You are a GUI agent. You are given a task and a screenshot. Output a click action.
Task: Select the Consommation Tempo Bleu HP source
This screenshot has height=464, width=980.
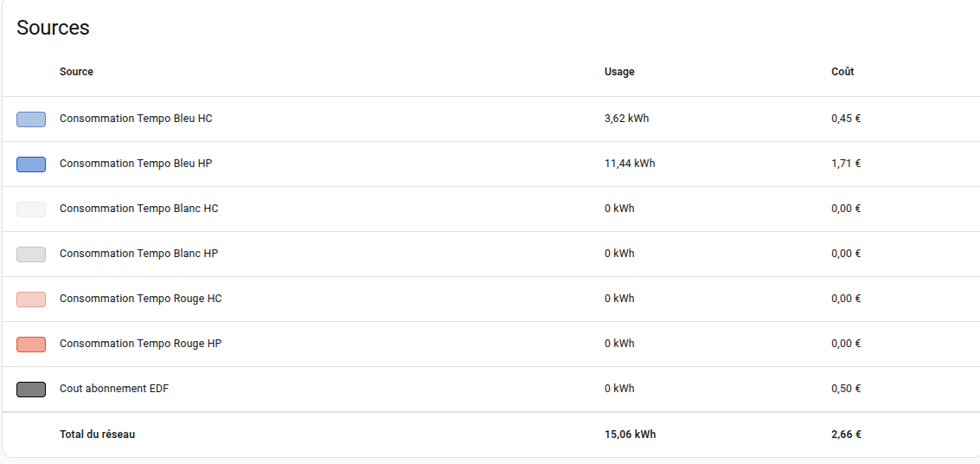(x=136, y=164)
